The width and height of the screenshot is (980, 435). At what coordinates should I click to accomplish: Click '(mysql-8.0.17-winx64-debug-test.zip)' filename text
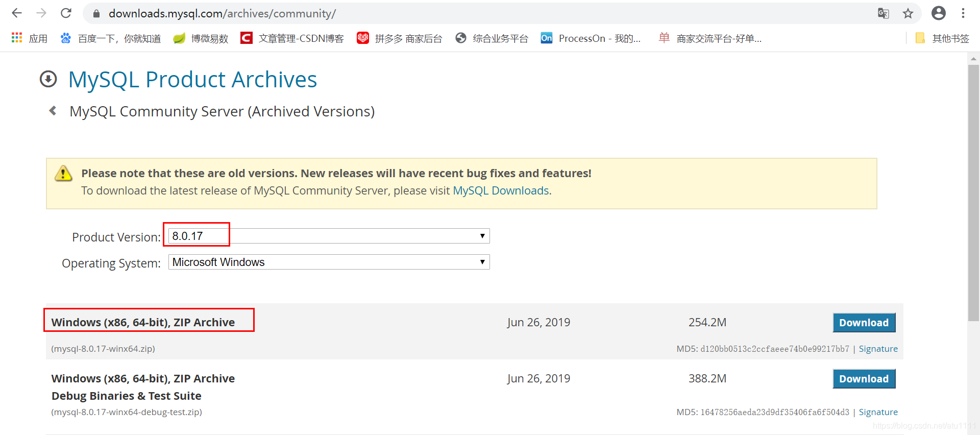tap(127, 412)
